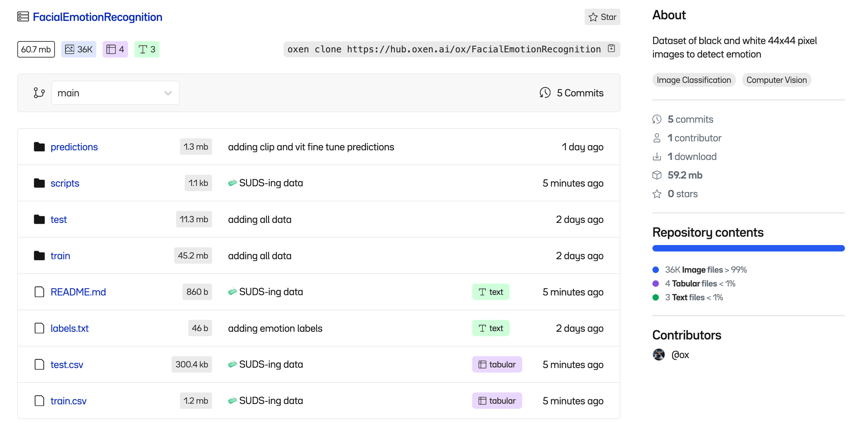The width and height of the screenshot is (868, 431).
Task: Click the repository contents progress bar
Action: [748, 249]
